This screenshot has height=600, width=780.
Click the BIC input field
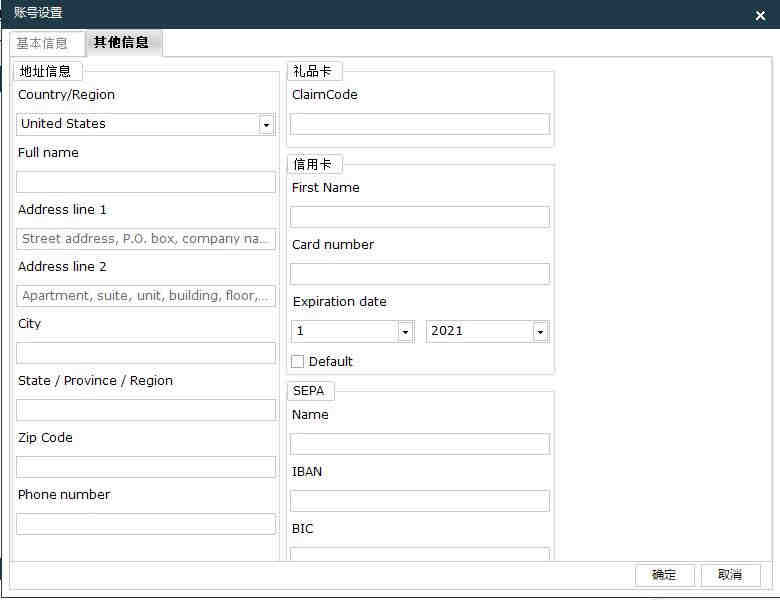tap(420, 554)
